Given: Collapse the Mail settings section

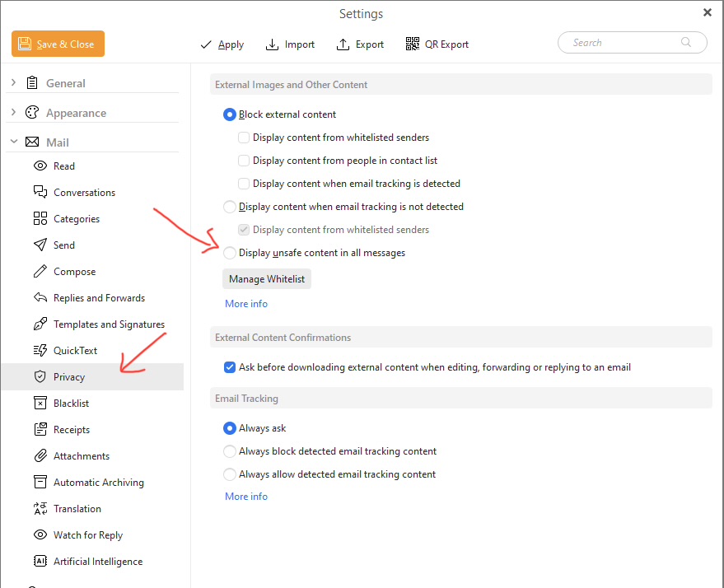Looking at the screenshot, I should (13, 142).
